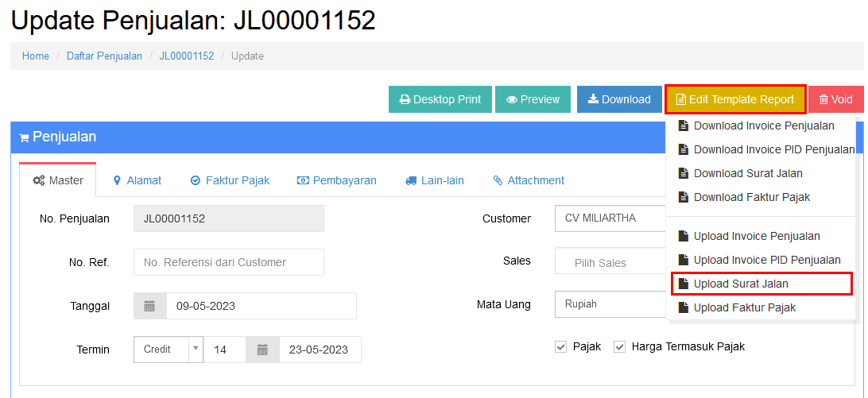Viewport: 868px width, 398px height.
Task: Switch to the Alamat tab
Action: pyautogui.click(x=137, y=180)
